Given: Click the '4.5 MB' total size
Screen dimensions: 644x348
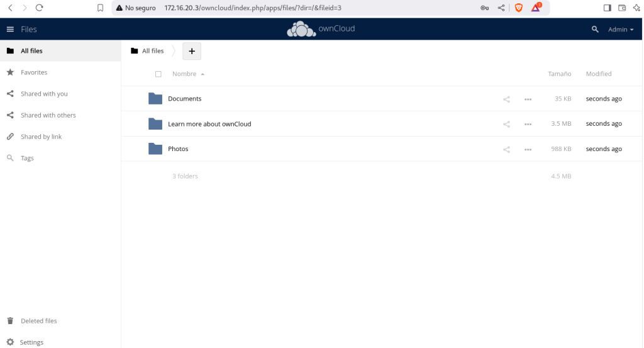Looking at the screenshot, I should (561, 176).
